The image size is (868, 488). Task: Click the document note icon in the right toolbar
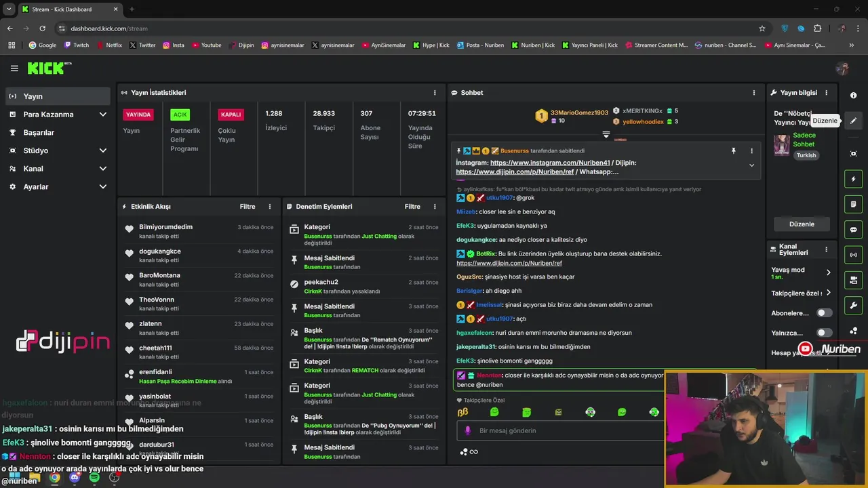pos(853,204)
